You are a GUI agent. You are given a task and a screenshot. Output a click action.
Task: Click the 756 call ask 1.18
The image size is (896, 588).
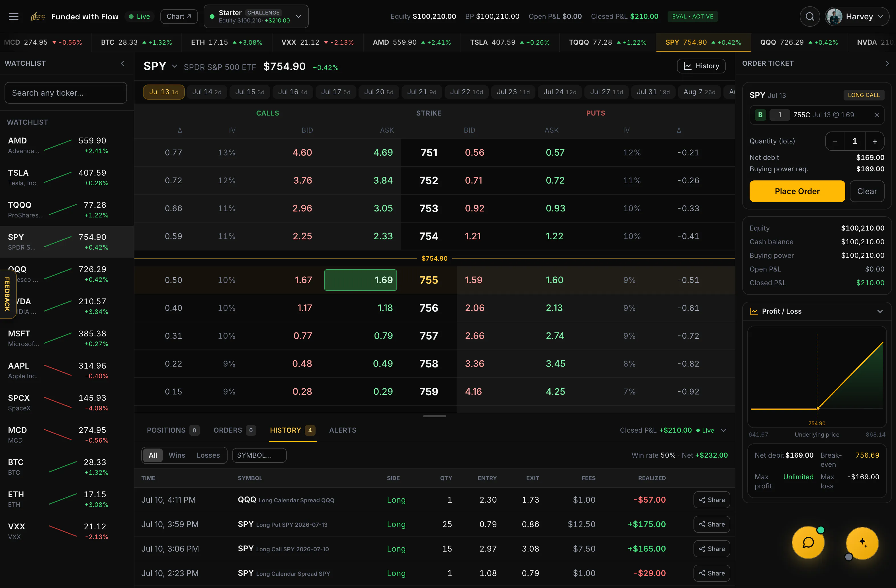(385, 308)
